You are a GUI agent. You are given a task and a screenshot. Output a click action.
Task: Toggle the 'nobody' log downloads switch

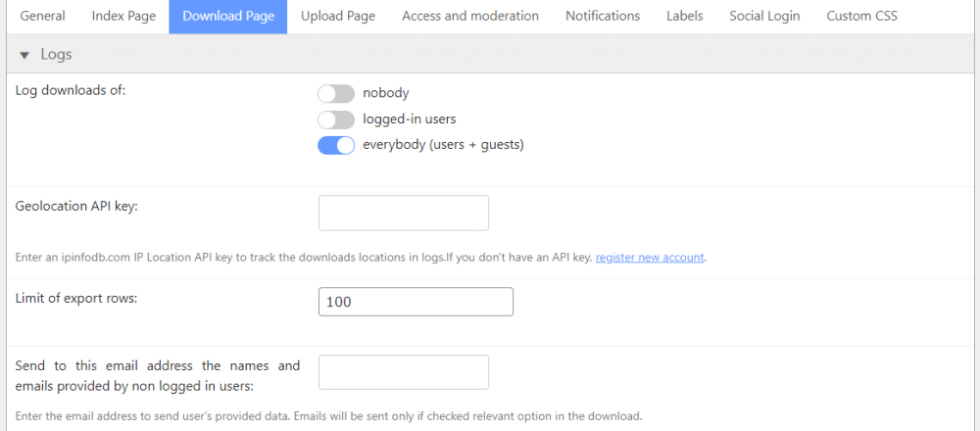click(336, 94)
